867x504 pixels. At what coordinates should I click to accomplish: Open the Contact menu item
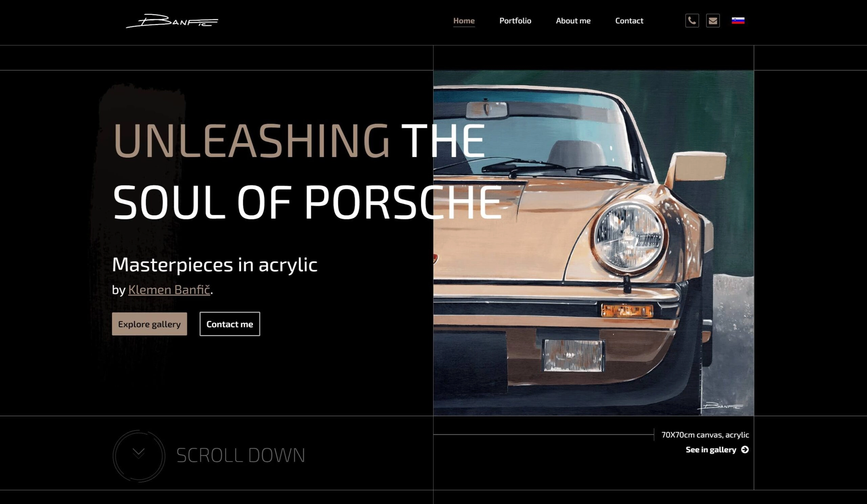(629, 21)
